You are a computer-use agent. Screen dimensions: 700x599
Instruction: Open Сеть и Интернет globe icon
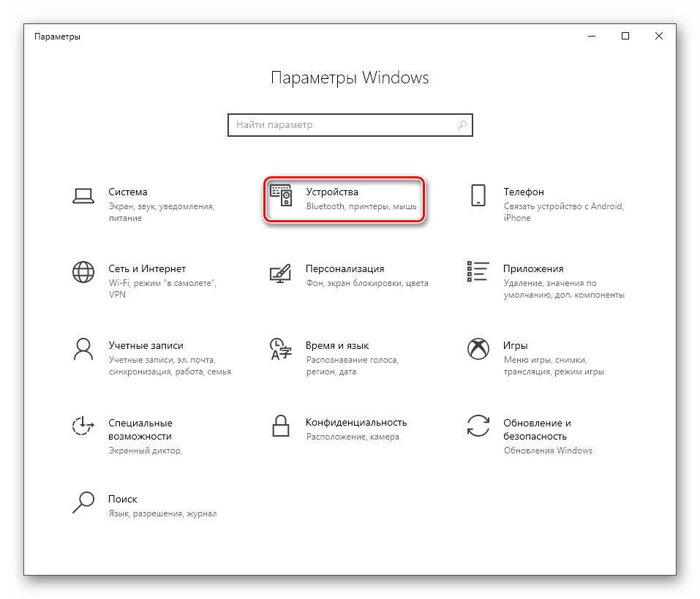(x=83, y=272)
